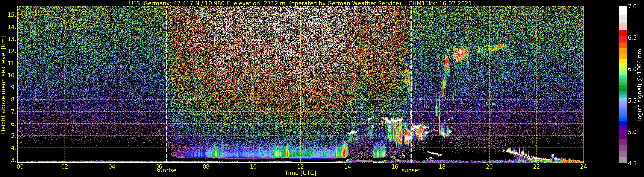Click the "sunrise" label below the time axis
Image resolution: width=644 pixels, height=177 pixels.
[x=166, y=171]
